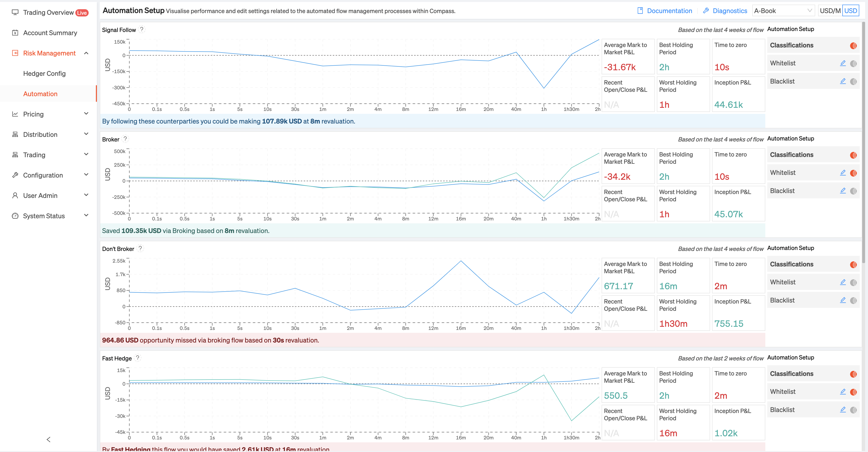
Task: Open Account Summary page
Action: point(50,33)
